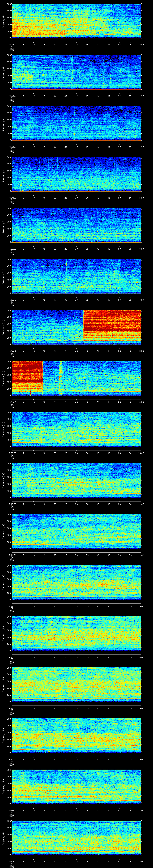This screenshot has width=153, height=868.
Task: Click the "2:00" end-of-axis label
Action: coord(141,44)
